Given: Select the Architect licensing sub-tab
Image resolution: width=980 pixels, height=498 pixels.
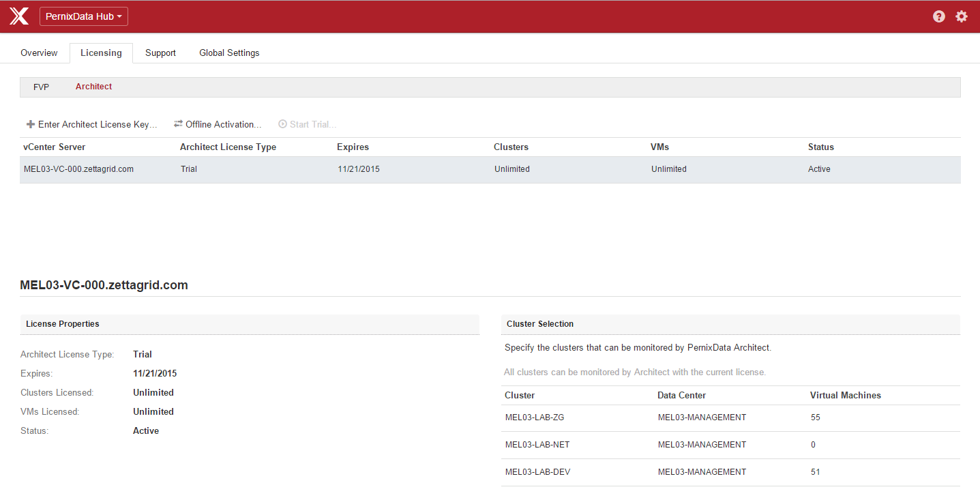Looking at the screenshot, I should coord(93,87).
